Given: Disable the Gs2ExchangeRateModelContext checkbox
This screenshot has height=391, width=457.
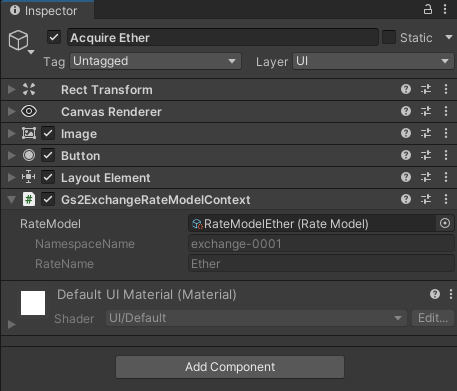Looking at the screenshot, I should 48,199.
